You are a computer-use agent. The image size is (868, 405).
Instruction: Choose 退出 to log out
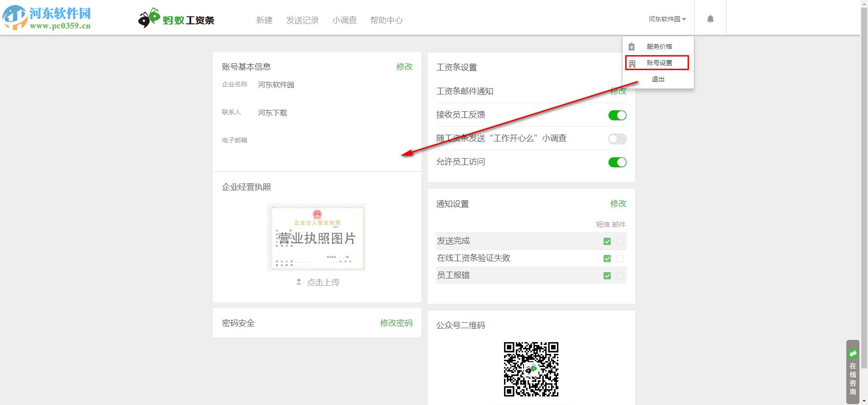(x=658, y=79)
